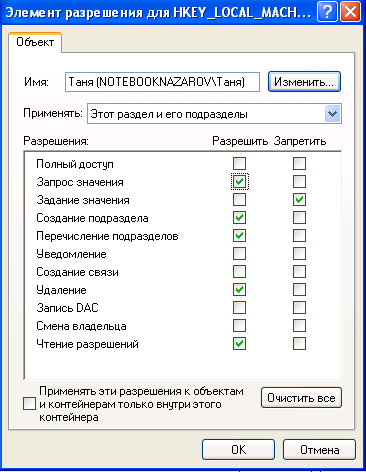366x472 pixels.
Task: Click the Задание значения permission label
Action: [x=83, y=200]
